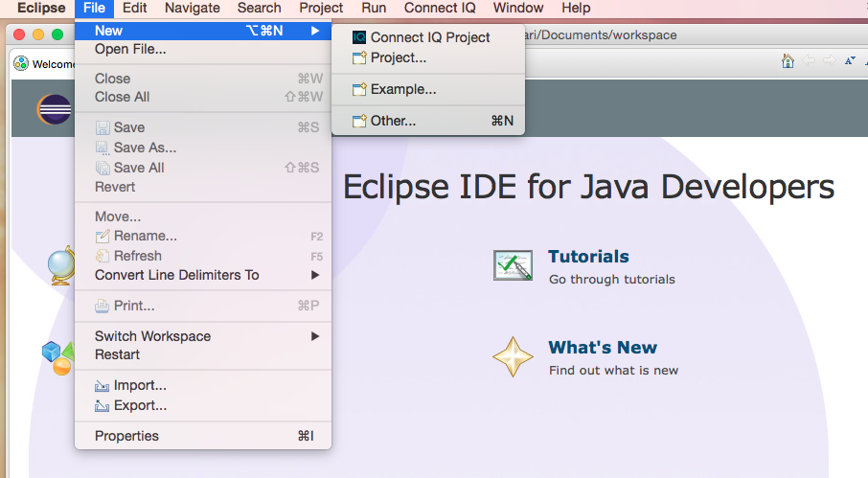This screenshot has width=868, height=478.
Task: Click the Save floppy disk icon
Action: click(103, 127)
